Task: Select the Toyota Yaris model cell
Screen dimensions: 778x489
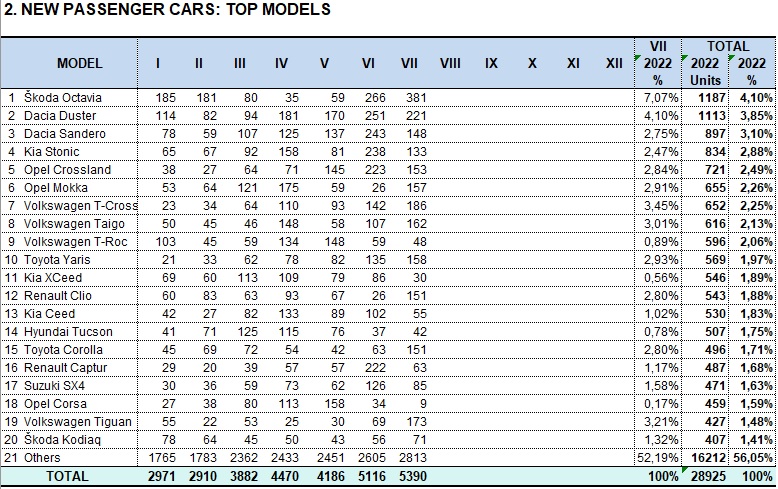Action: pyautogui.click(x=57, y=260)
